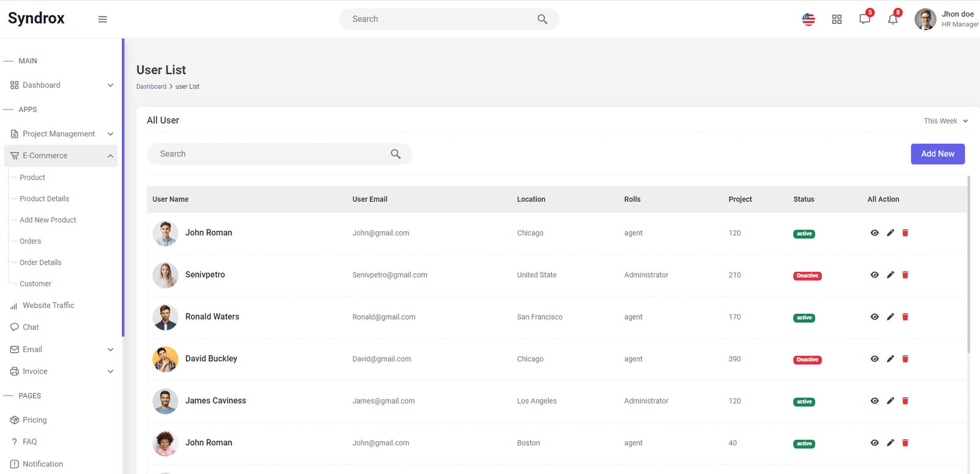Click the Senivpetro@gmail.com email
The width and height of the screenshot is (980, 474).
pos(390,275)
